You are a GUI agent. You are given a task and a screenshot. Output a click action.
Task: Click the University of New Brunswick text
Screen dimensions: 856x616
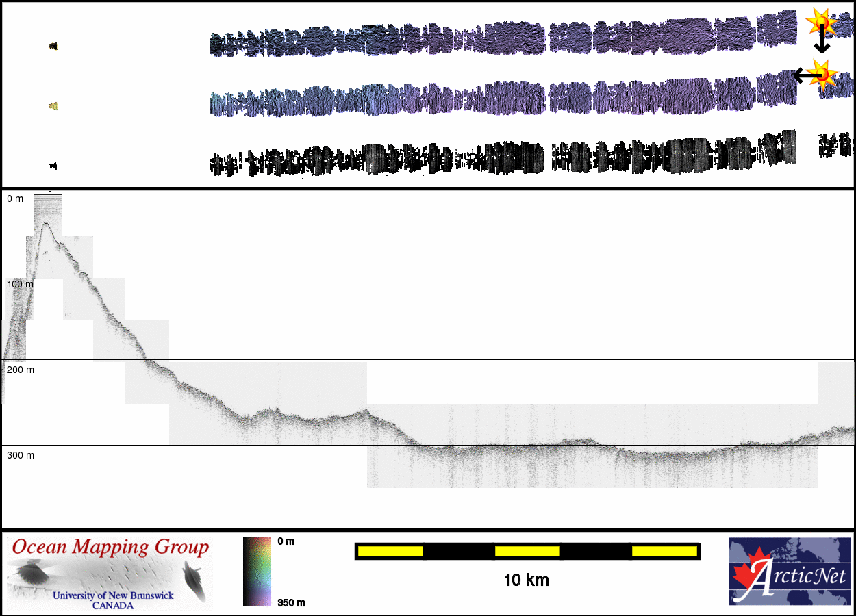pos(113,595)
